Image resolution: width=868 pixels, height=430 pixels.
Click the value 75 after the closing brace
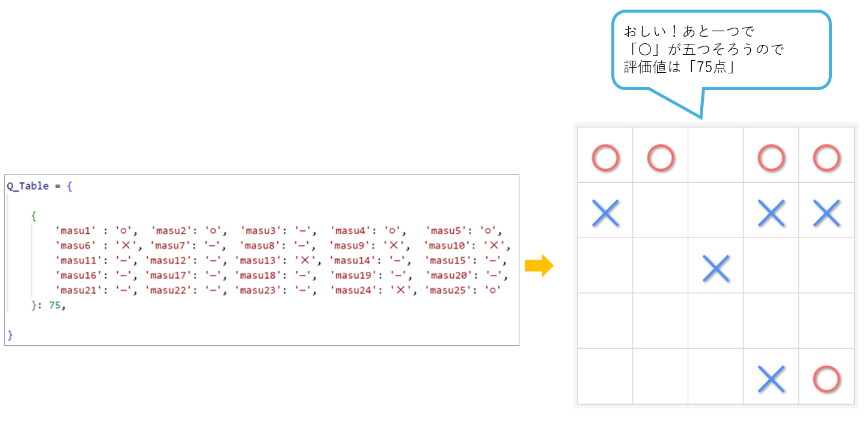(x=54, y=306)
